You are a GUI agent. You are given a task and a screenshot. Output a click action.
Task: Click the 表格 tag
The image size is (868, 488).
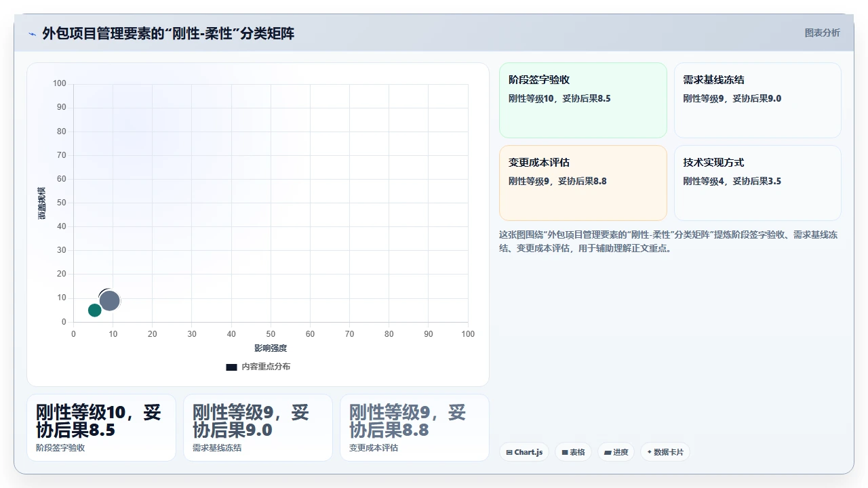(573, 452)
